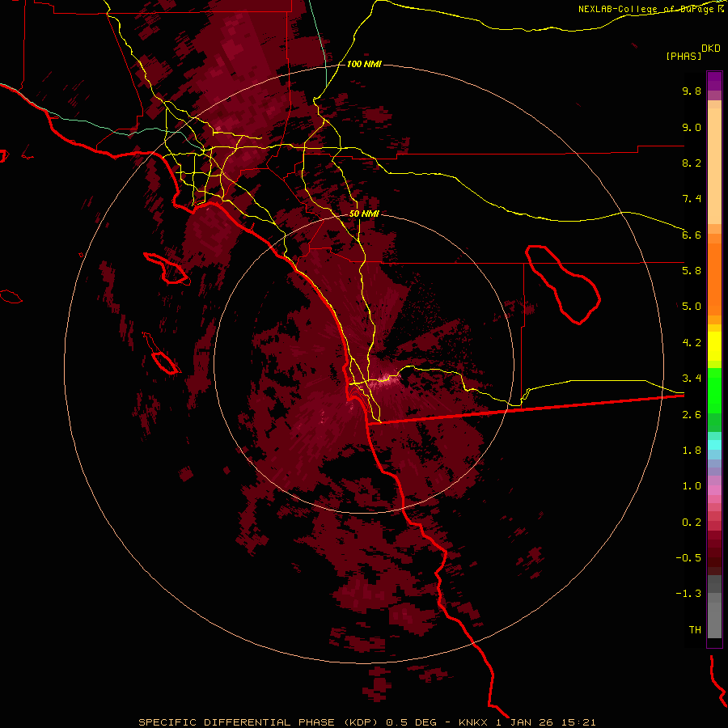This screenshot has width=728, height=728.
Task: Click the cyan segment of the color bar
Action: (714, 444)
